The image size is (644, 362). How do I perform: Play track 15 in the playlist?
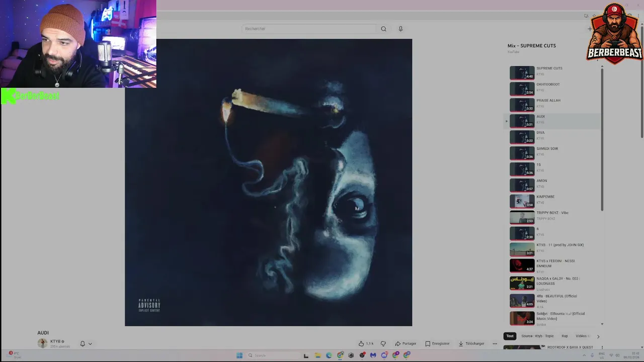click(553, 169)
